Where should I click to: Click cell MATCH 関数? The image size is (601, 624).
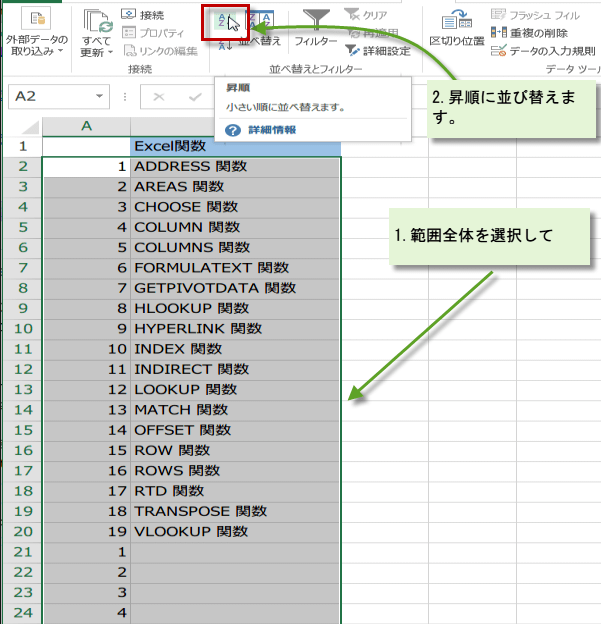click(x=235, y=410)
